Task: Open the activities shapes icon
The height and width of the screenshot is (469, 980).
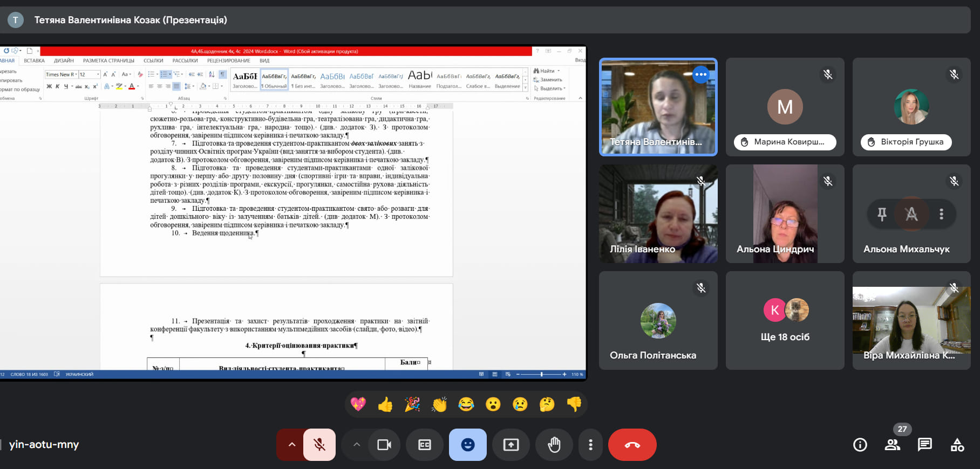Action: click(957, 445)
